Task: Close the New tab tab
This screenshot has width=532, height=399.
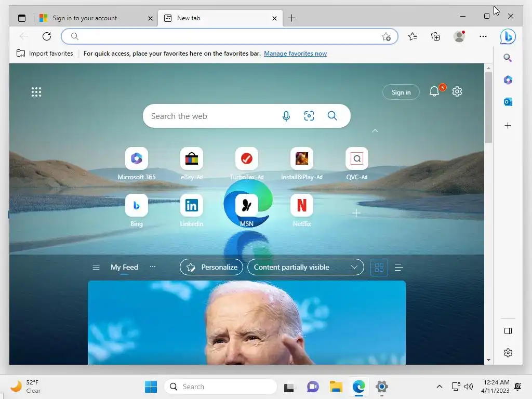Action: 274,18
